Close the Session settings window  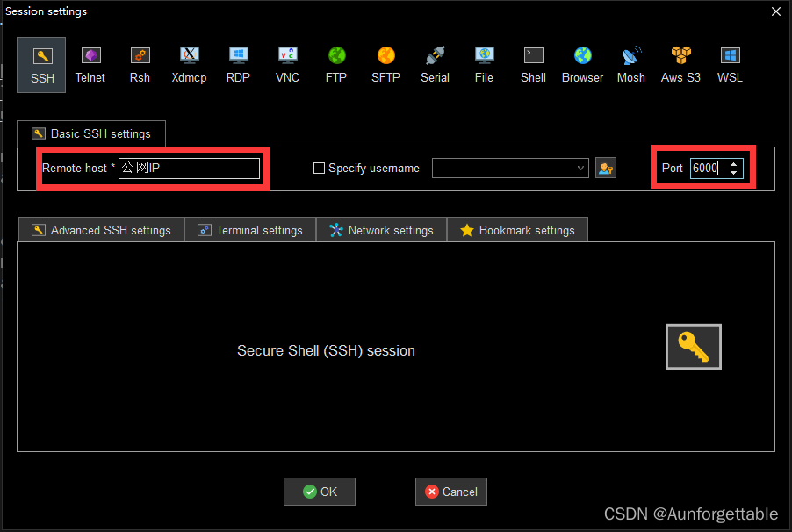coord(776,11)
